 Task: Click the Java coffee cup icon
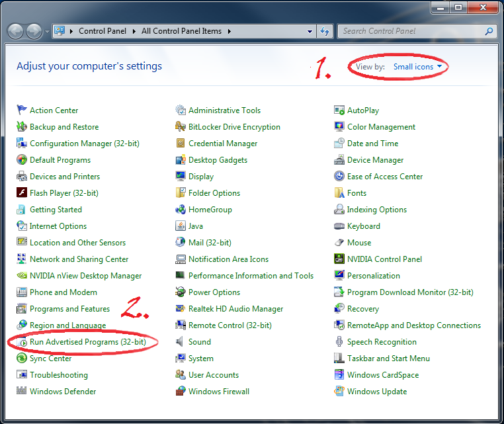click(x=181, y=226)
